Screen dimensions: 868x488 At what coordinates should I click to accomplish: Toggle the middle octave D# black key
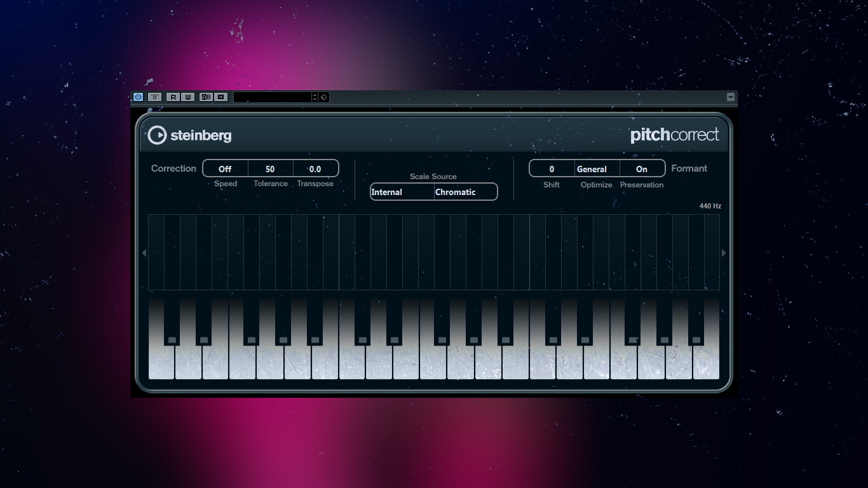click(394, 322)
